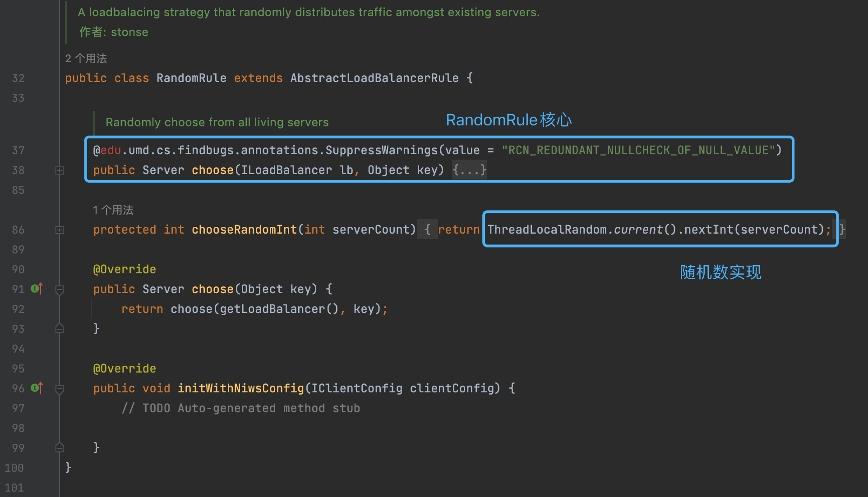Open the '2 个用法' usages hint
Image resolution: width=868 pixels, height=497 pixels.
(86, 59)
